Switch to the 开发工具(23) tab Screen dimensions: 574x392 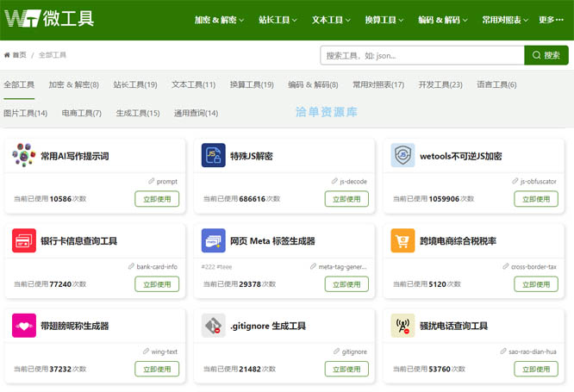[440, 85]
